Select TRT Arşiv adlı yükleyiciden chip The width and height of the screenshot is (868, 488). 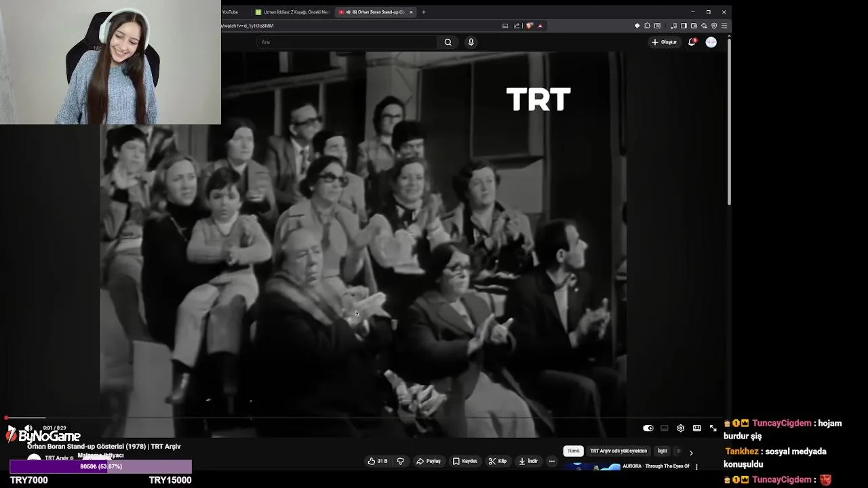pos(618,451)
